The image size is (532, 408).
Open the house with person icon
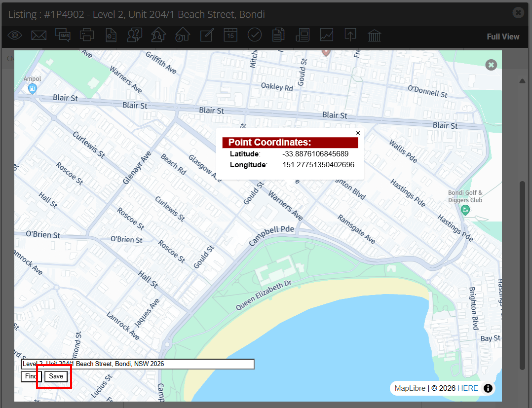(x=158, y=35)
